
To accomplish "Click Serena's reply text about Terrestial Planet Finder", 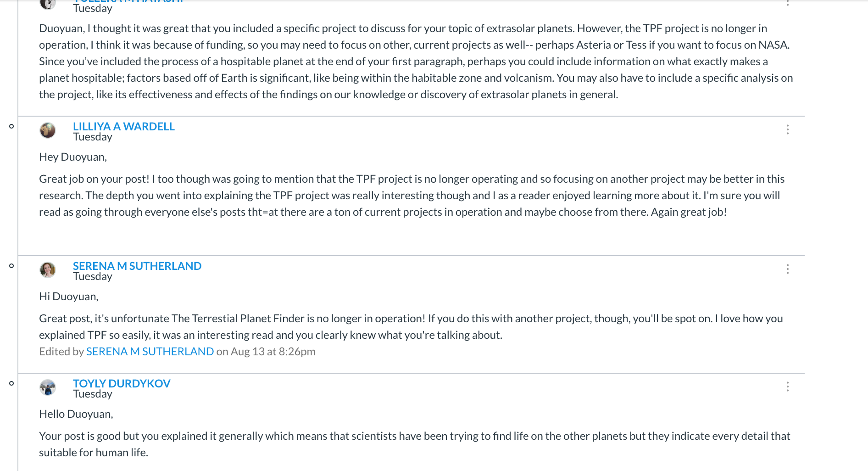I will tap(411, 327).
